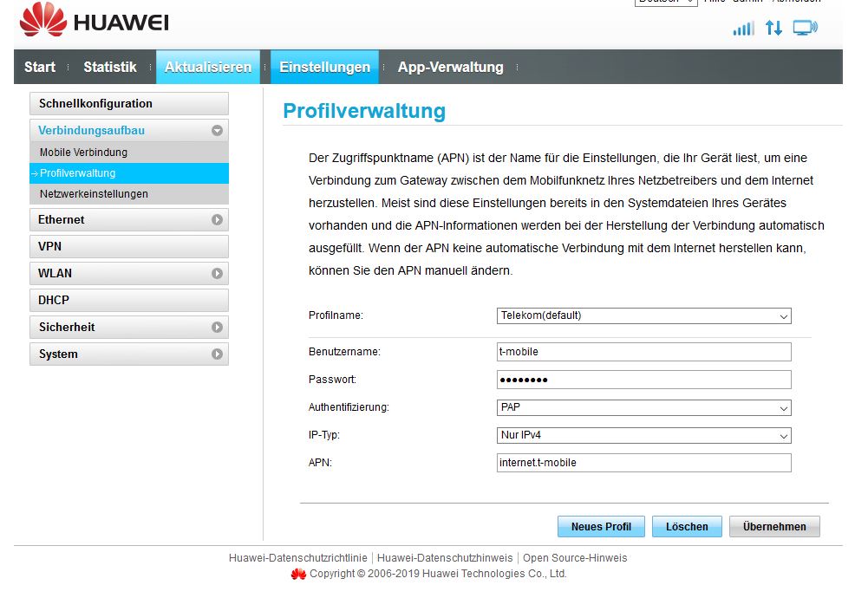Open the Profilname dropdown
This screenshot has height=598, width=868.
(643, 316)
